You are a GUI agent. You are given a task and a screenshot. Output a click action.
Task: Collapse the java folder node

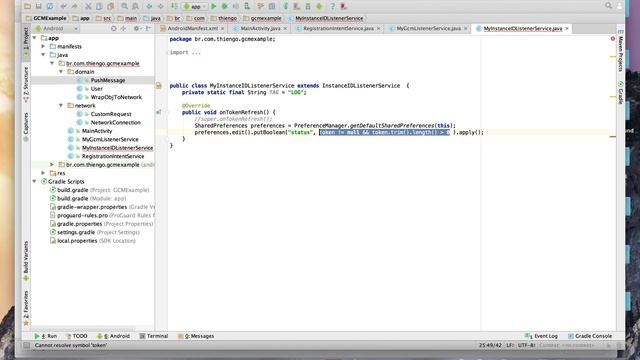(43, 55)
